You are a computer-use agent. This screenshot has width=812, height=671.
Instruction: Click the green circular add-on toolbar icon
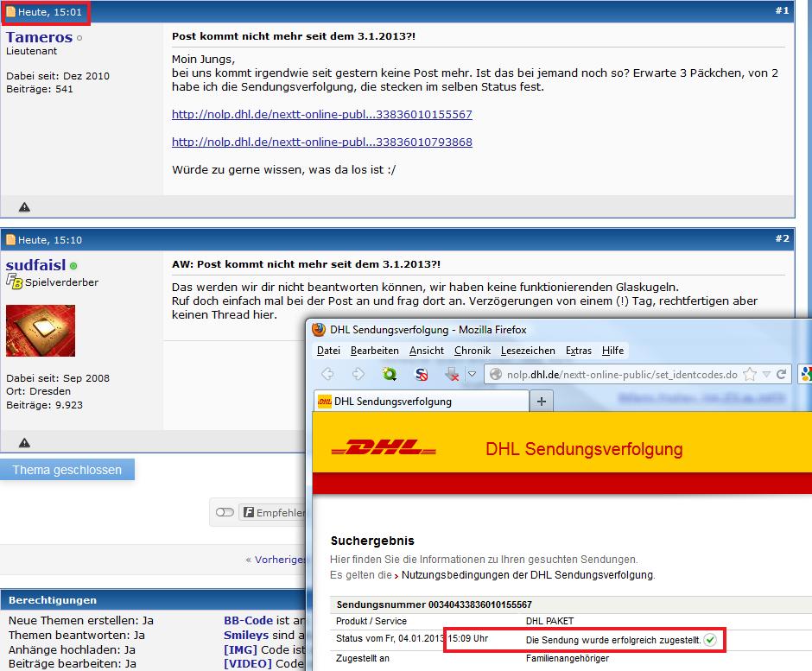pos(389,374)
